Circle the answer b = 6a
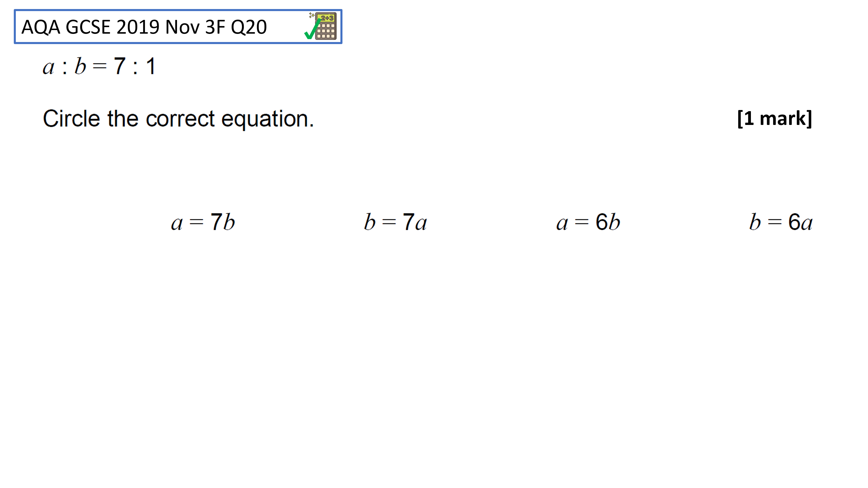This screenshot has width=868, height=488. point(781,222)
